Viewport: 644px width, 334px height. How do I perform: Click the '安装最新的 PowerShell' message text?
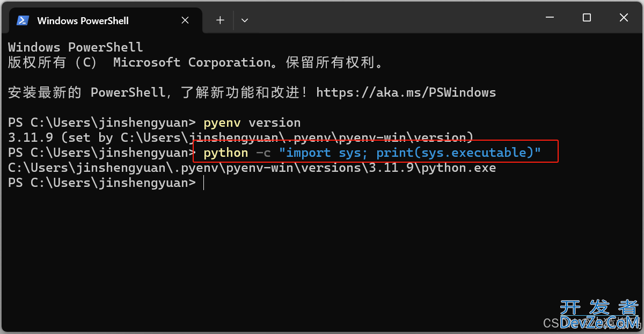(x=158, y=92)
